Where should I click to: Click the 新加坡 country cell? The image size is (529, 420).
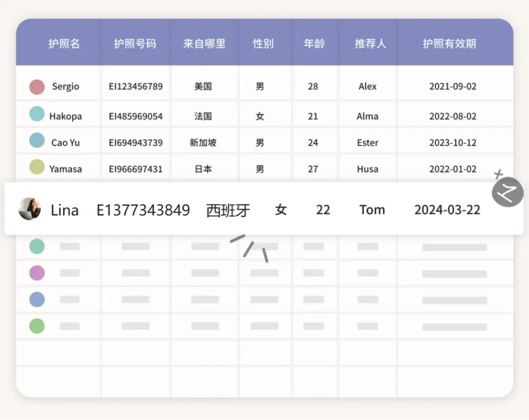(x=203, y=143)
